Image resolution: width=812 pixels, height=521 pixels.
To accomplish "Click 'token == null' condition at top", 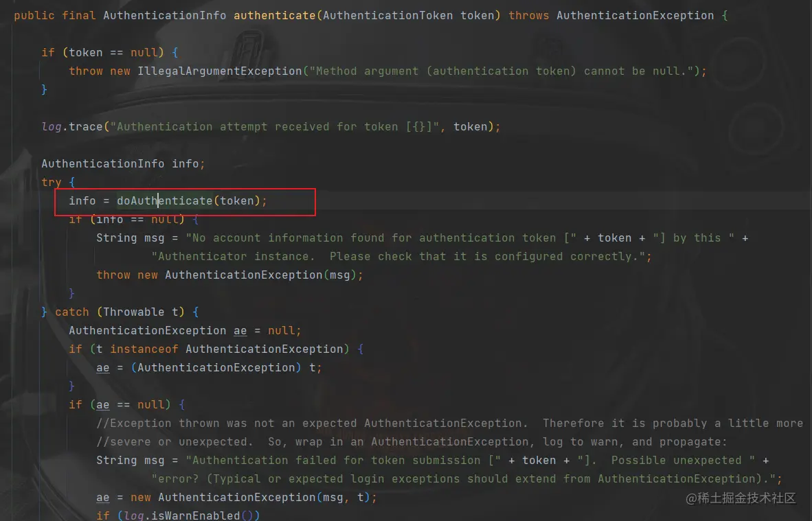I will coord(113,52).
